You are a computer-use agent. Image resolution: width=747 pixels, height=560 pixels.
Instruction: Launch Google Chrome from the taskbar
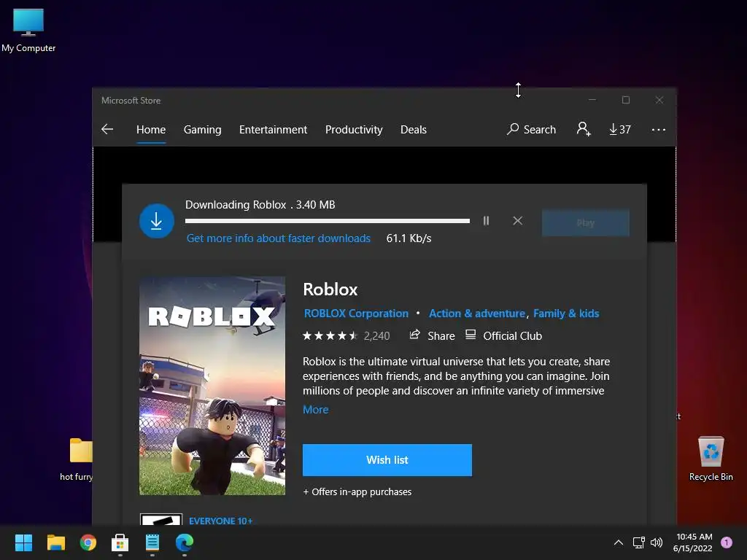(x=88, y=542)
